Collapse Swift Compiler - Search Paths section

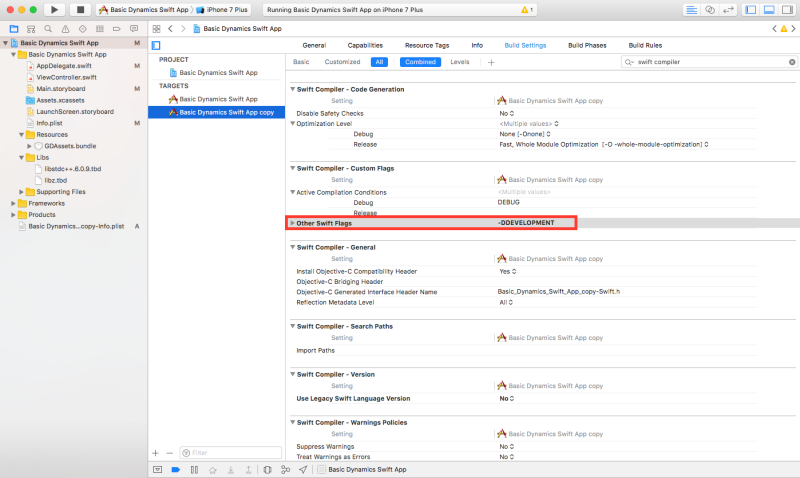pyautogui.click(x=293, y=326)
